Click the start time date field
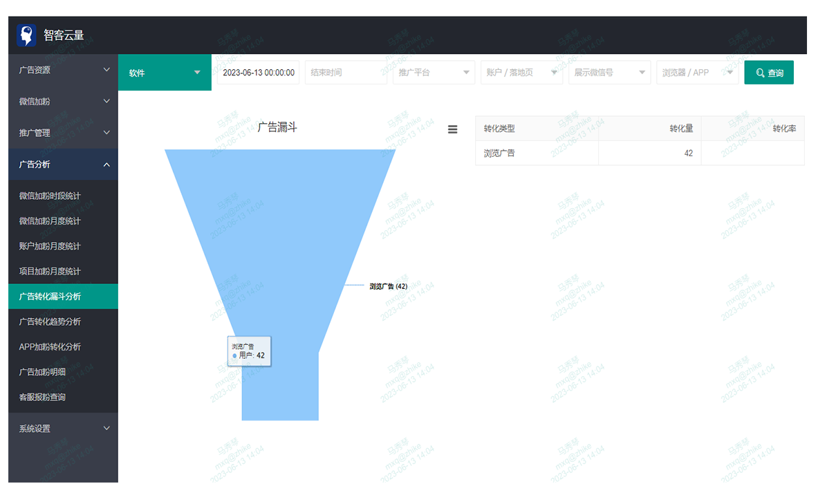 point(259,73)
